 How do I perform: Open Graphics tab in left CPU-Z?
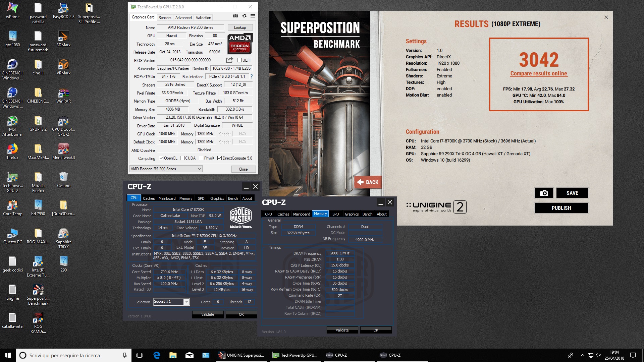pos(217,198)
